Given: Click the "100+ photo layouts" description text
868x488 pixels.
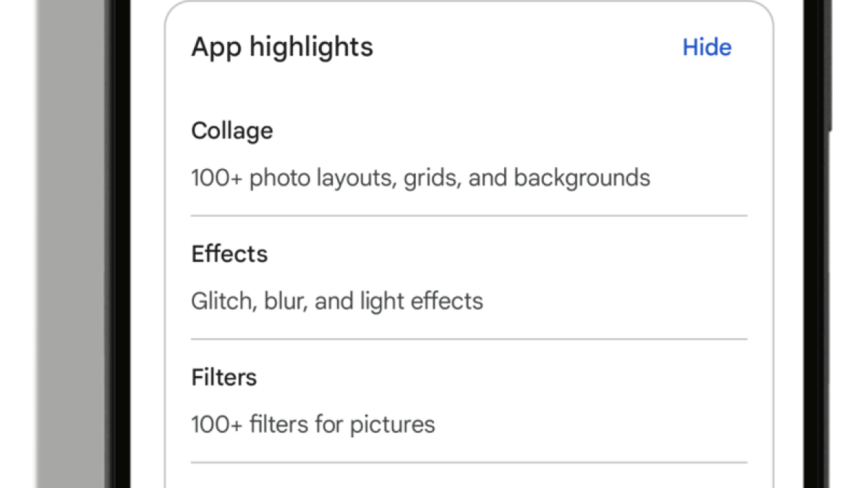Looking at the screenshot, I should tap(420, 178).
